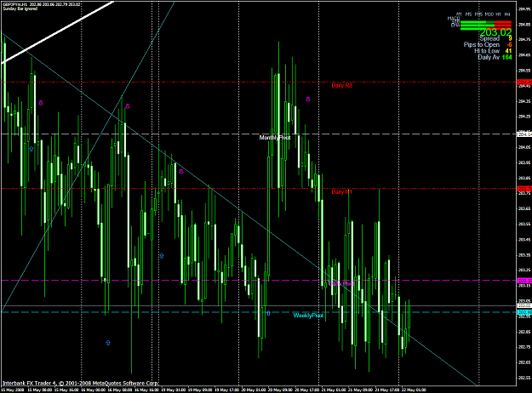The width and height of the screenshot is (532, 393).
Task: Click the Pips to Open value -6
Action: pyautogui.click(x=509, y=45)
